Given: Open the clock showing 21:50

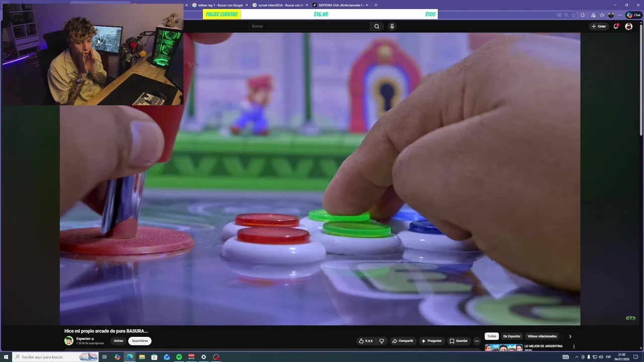Looking at the screenshot, I should (x=622, y=357).
